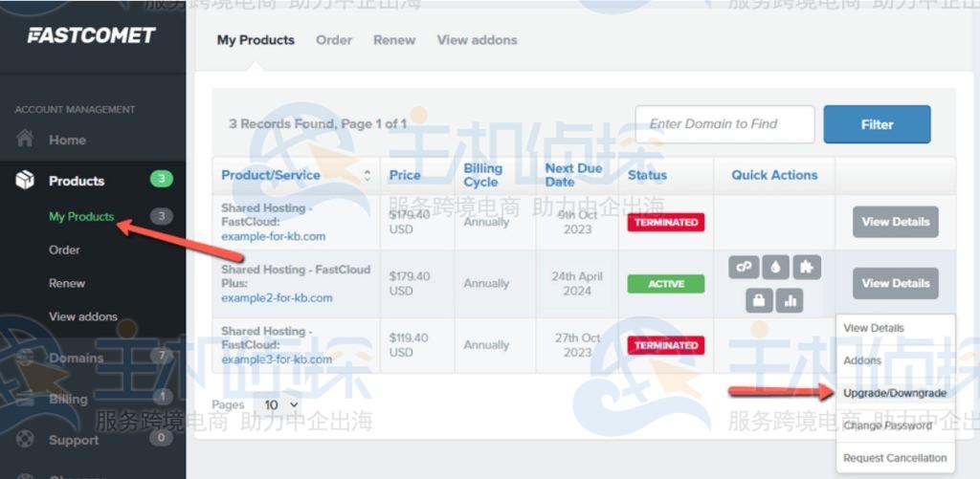
Task: Switch to the Renew tab
Action: pyautogui.click(x=394, y=40)
